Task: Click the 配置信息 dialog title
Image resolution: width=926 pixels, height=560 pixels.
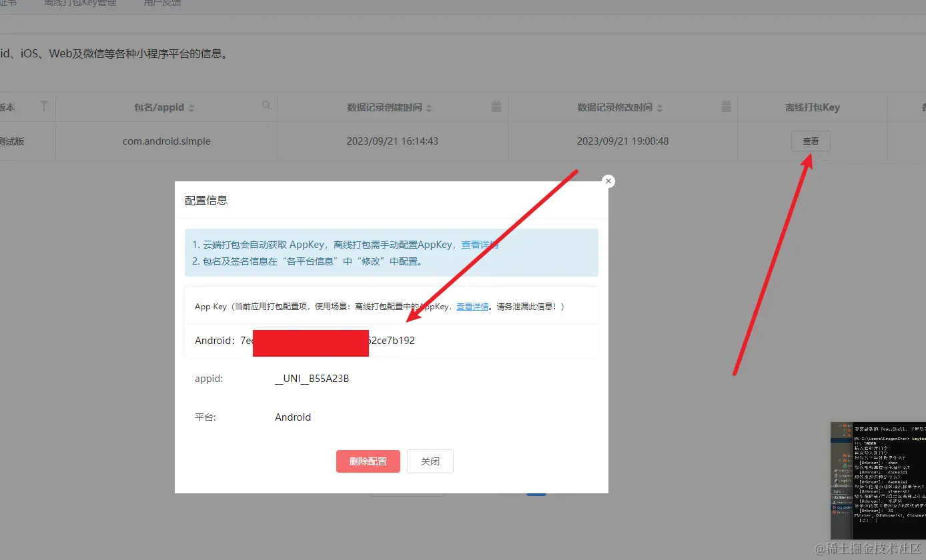Action: (x=206, y=200)
